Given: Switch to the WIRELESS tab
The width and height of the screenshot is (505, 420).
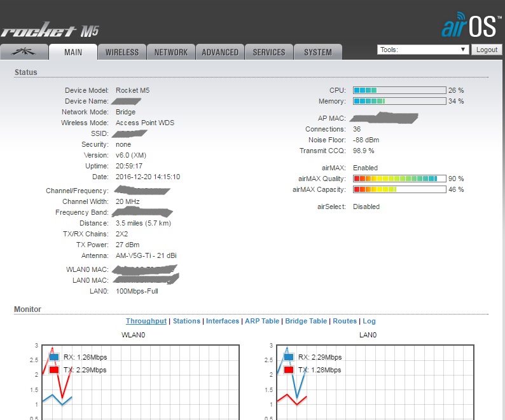Looking at the screenshot, I should pyautogui.click(x=122, y=52).
